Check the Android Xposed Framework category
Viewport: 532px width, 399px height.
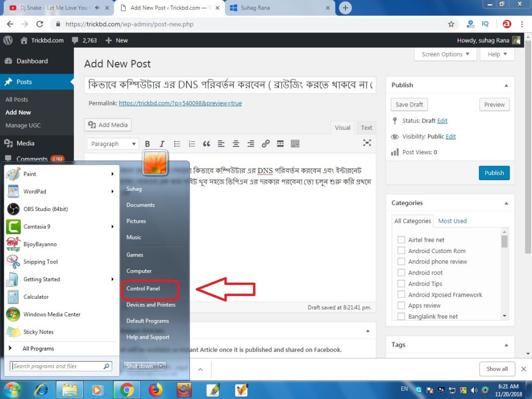401,295
